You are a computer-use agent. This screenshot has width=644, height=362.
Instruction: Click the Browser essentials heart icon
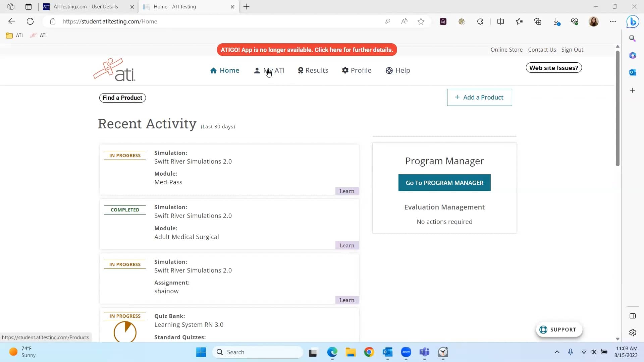[575, 21]
